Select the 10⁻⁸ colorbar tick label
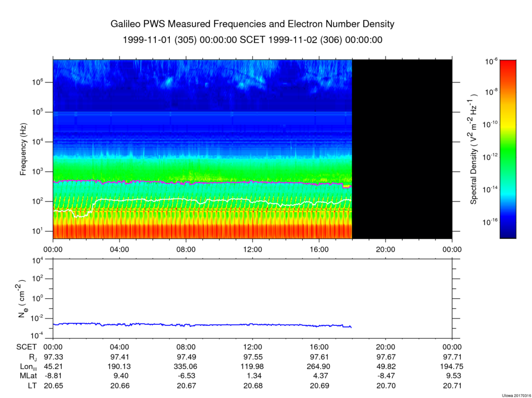 (x=491, y=92)
